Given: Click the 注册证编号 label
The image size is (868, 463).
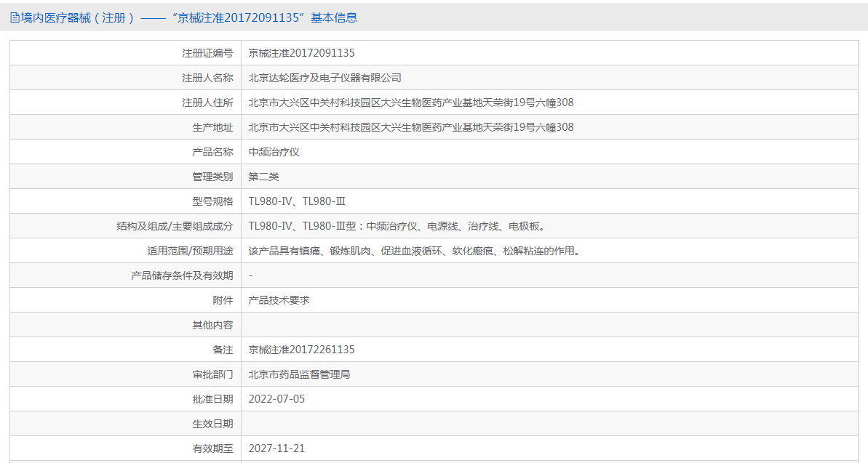Looking at the screenshot, I should point(207,53).
